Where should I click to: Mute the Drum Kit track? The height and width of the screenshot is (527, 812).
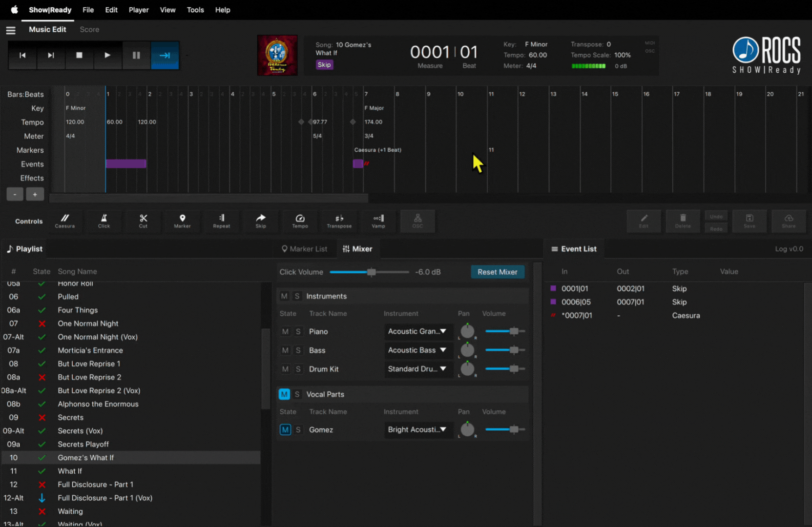[285, 369]
